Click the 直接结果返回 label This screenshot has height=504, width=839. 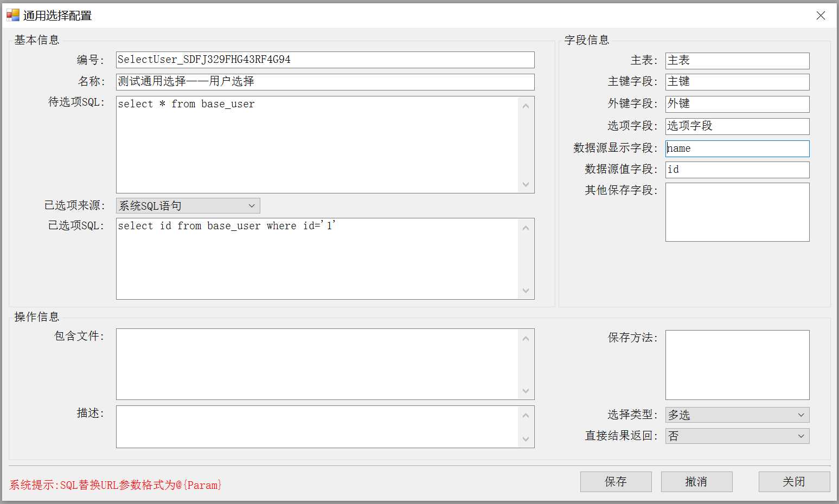point(621,436)
